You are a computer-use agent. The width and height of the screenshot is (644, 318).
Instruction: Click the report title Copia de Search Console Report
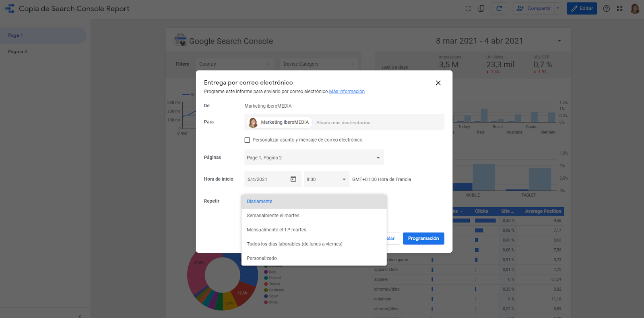click(x=74, y=8)
